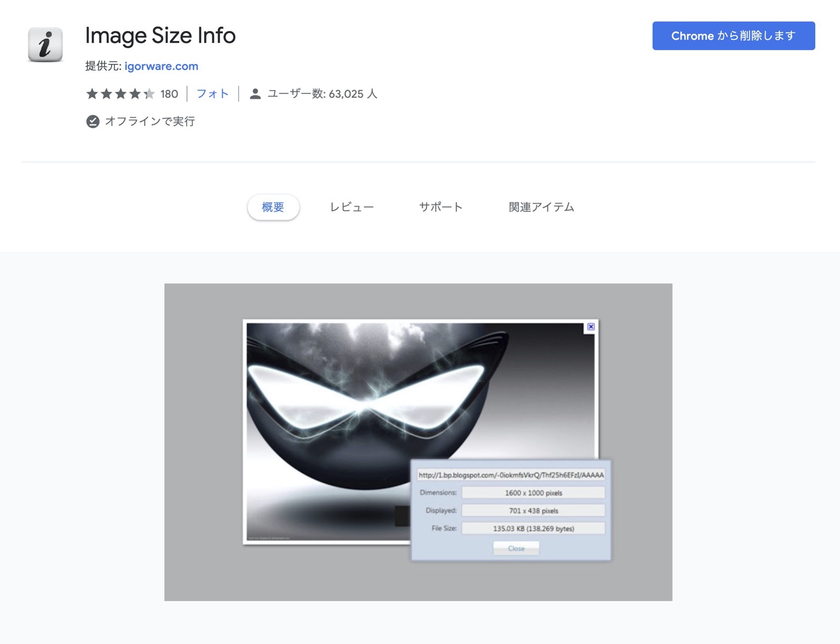The width and height of the screenshot is (840, 644).
Task: Click the Dimensions: label in the preview
Action: point(438,493)
